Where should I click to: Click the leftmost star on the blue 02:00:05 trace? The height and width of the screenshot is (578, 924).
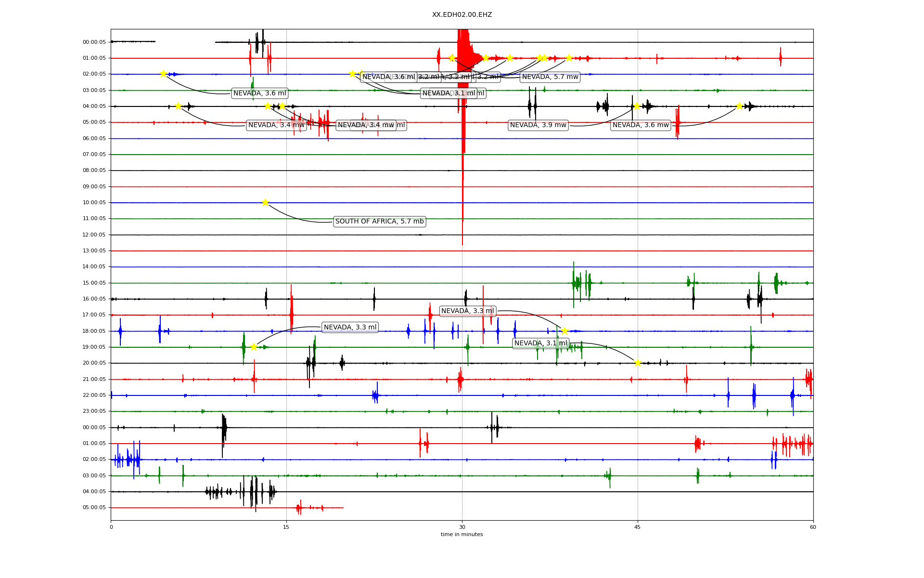[163, 74]
